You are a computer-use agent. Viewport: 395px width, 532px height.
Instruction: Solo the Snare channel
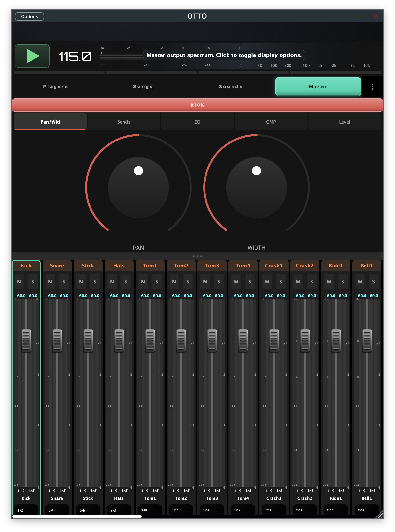tap(64, 282)
